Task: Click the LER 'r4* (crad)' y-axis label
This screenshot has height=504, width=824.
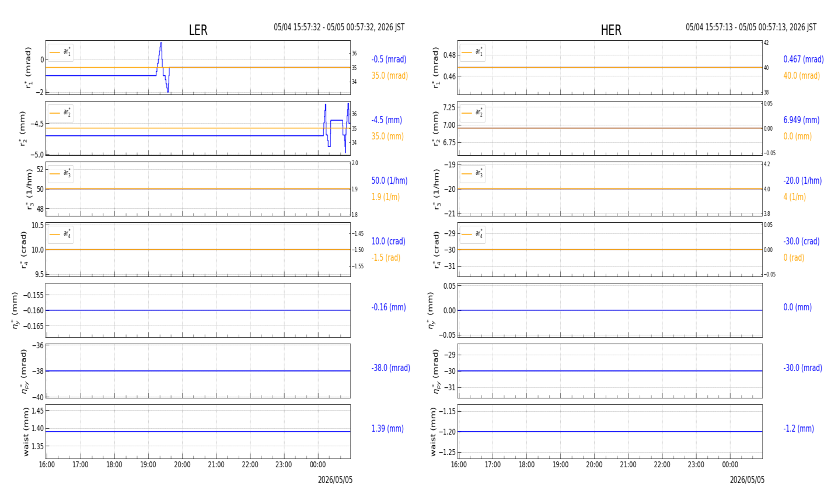Action: [x=24, y=250]
